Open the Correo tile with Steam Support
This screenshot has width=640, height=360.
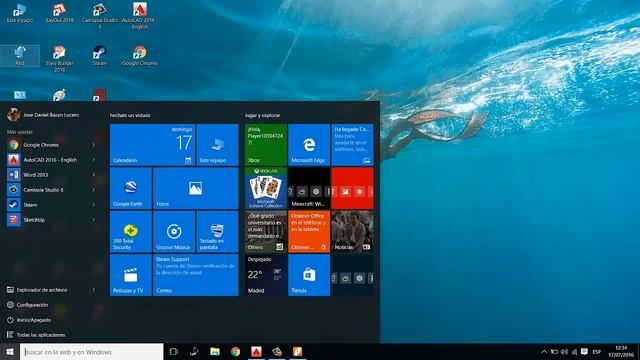click(x=196, y=275)
